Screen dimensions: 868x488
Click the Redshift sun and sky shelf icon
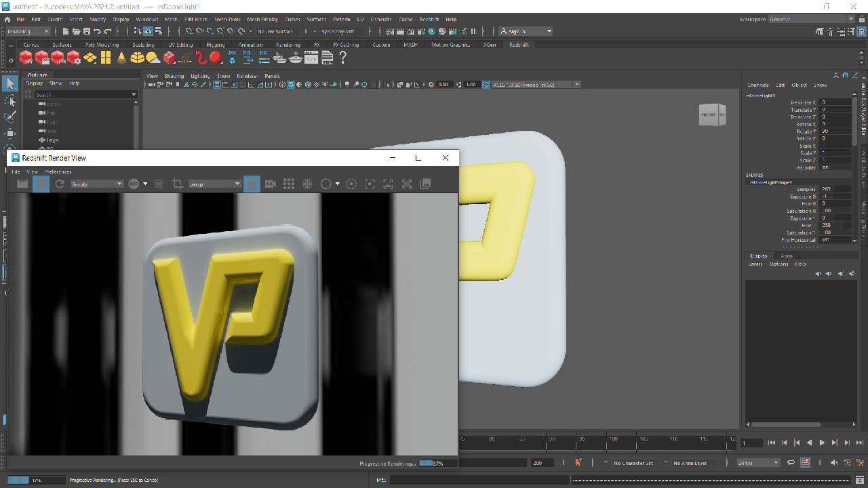[x=153, y=58]
